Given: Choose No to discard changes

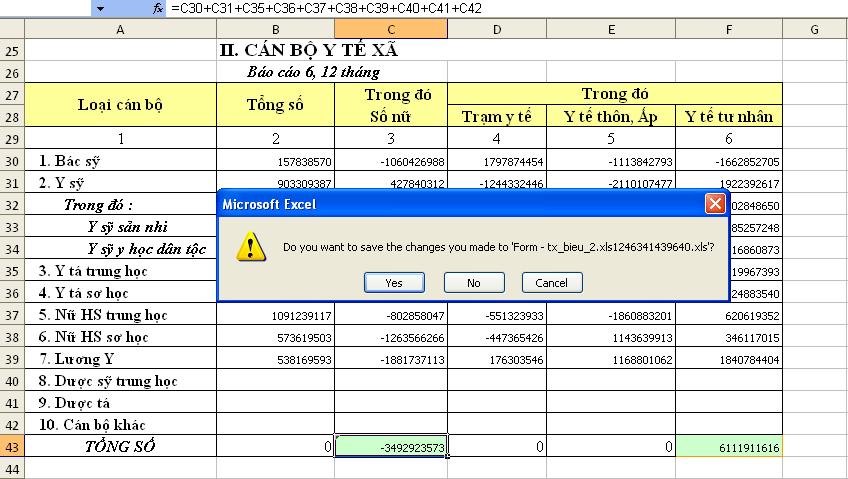Looking at the screenshot, I should [x=473, y=283].
